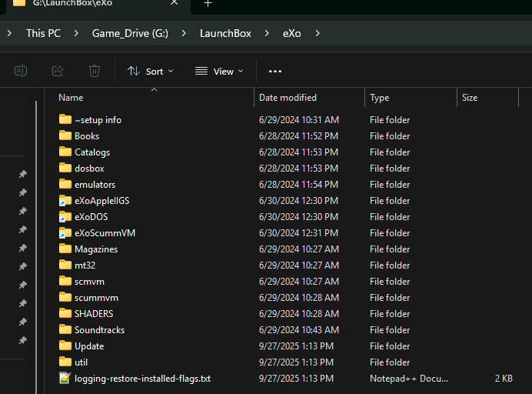This screenshot has height=394, width=532.
Task: Select the eXoScummVM shortcut icon
Action: point(65,233)
